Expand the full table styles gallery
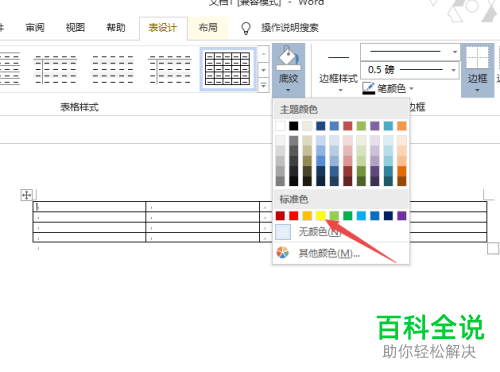Screen dimensions: 500x372 point(263,86)
